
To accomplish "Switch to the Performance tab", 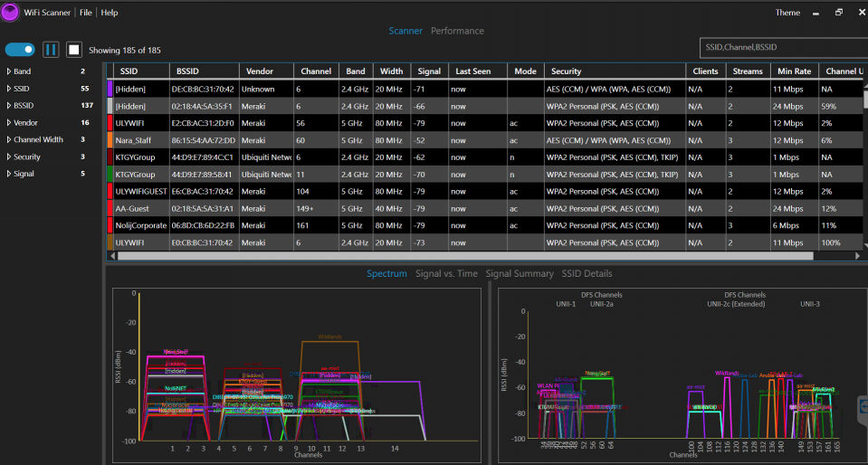I will click(457, 31).
